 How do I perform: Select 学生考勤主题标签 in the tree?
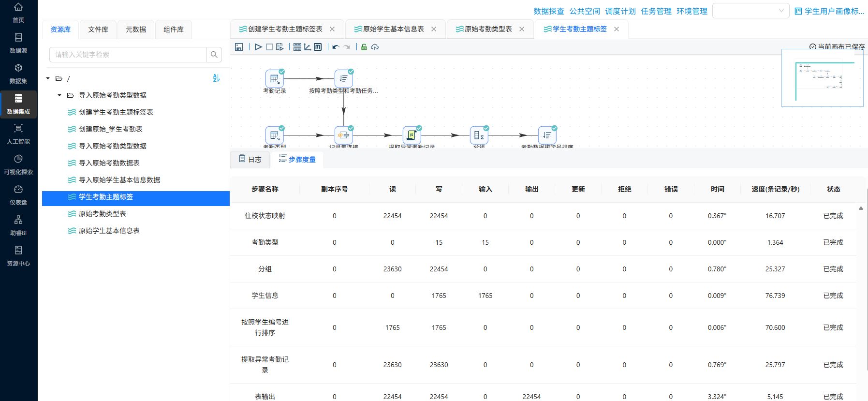click(136, 198)
